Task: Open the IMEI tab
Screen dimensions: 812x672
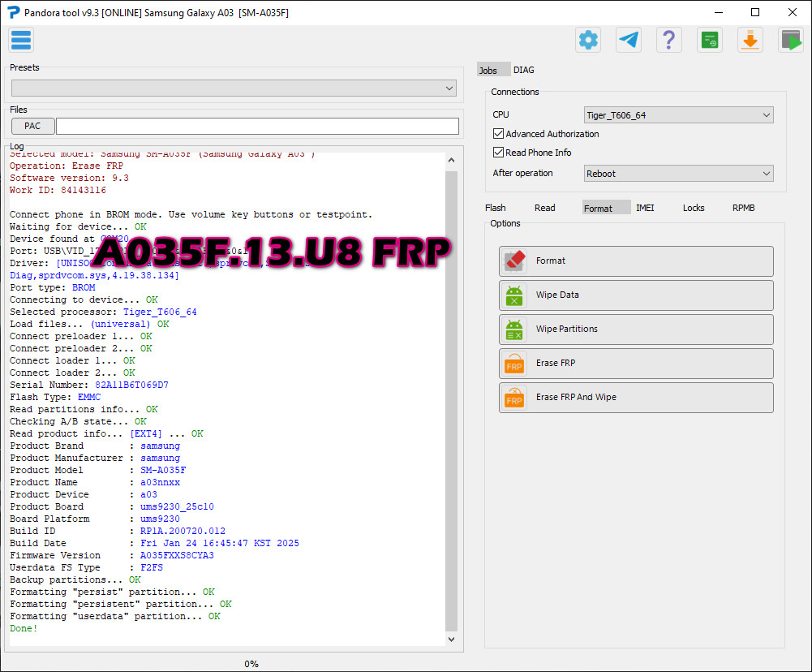Action: (645, 208)
